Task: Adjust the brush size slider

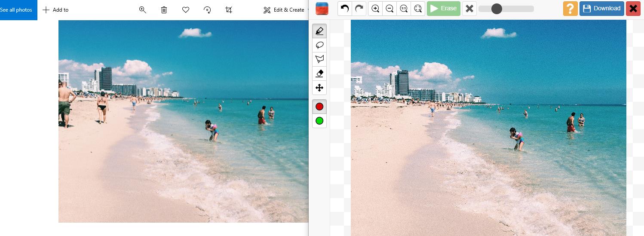Action: pos(506,9)
